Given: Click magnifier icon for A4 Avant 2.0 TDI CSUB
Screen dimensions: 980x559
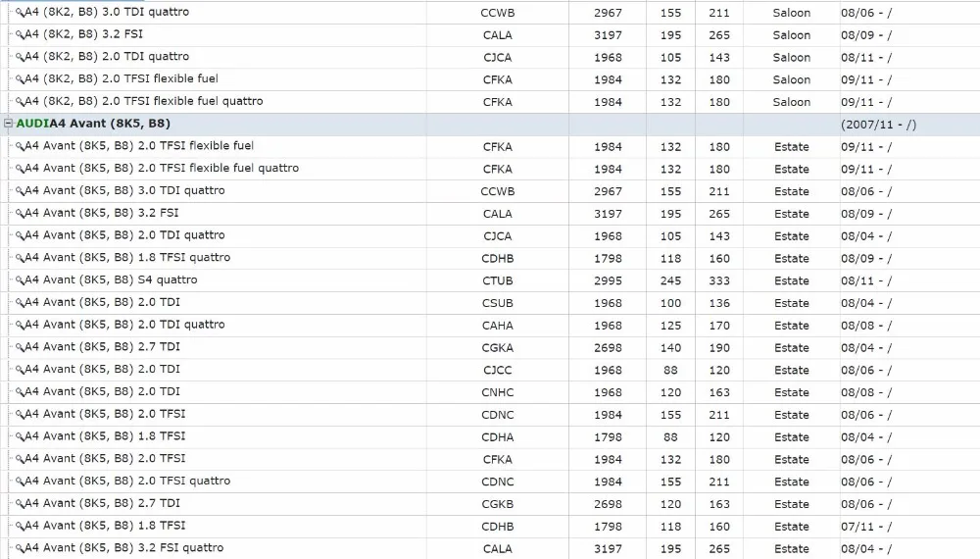Looking at the screenshot, I should [20, 303].
